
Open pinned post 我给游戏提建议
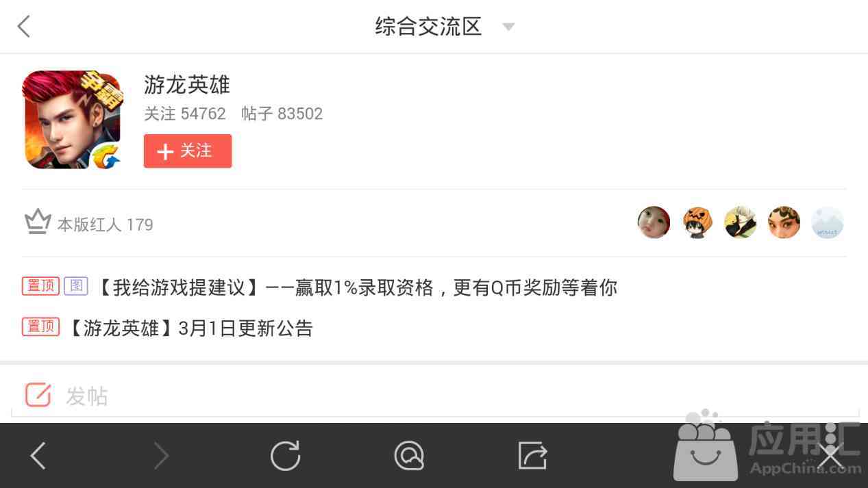click(x=355, y=287)
